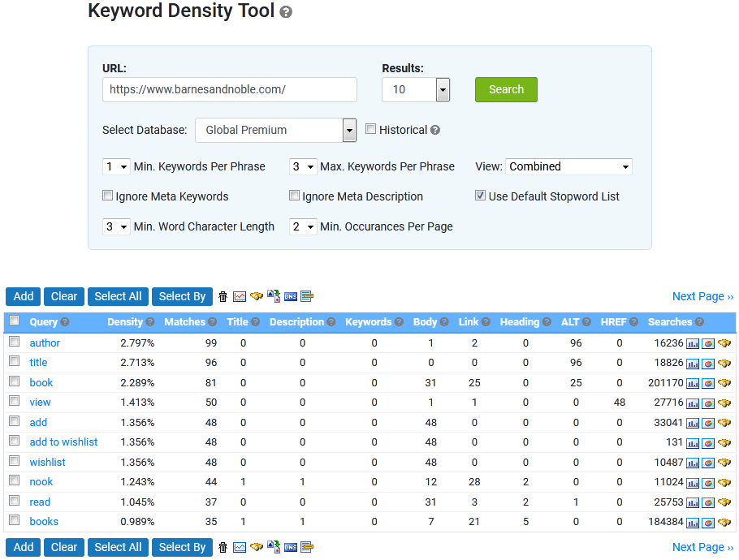Viewport: 739px width, 560px height.
Task: Select the binoculars icon on the book row
Action: click(724, 382)
